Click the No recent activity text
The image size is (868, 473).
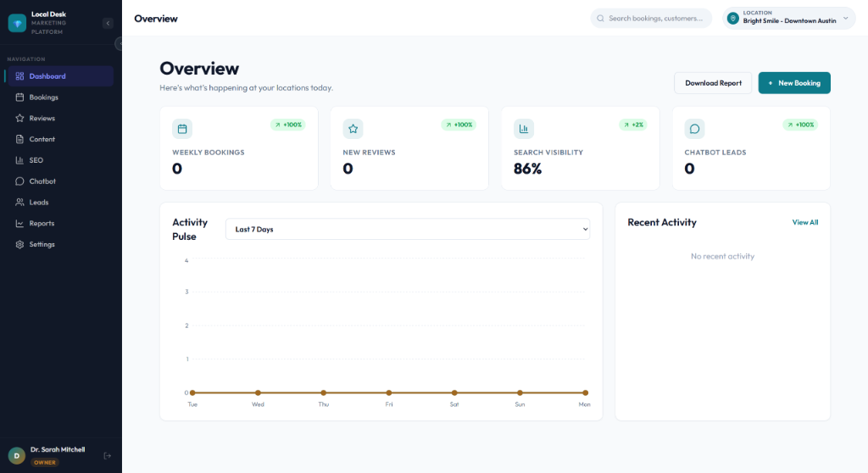(722, 257)
